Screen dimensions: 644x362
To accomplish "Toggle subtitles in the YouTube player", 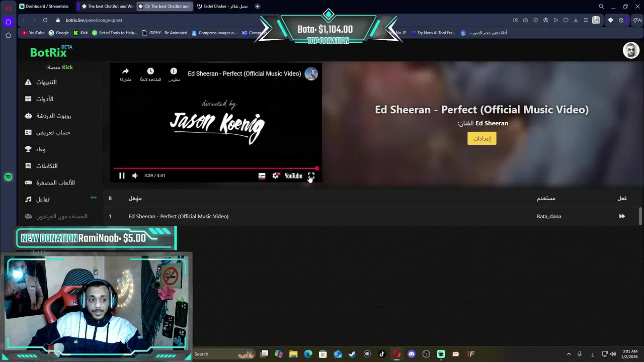I will point(262,176).
